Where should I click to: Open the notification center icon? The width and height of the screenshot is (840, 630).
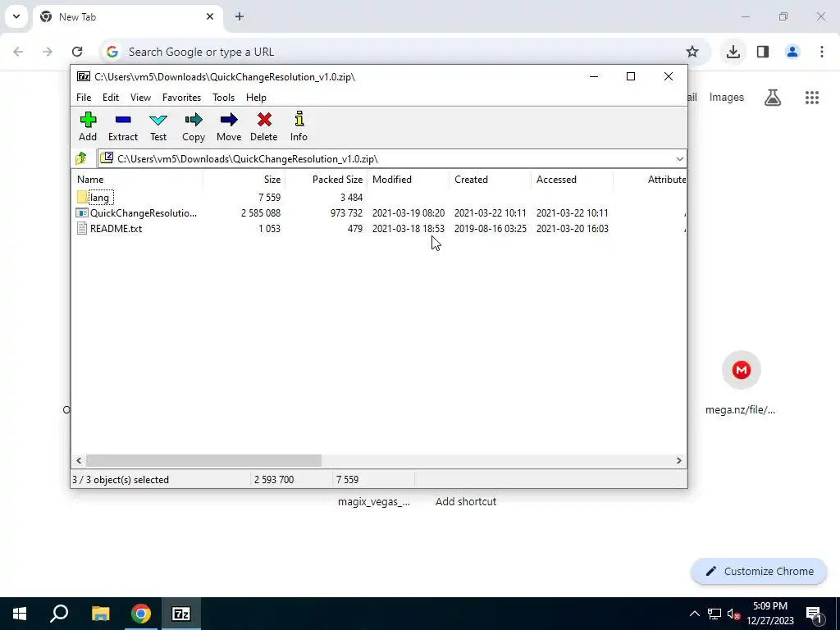[814, 614]
